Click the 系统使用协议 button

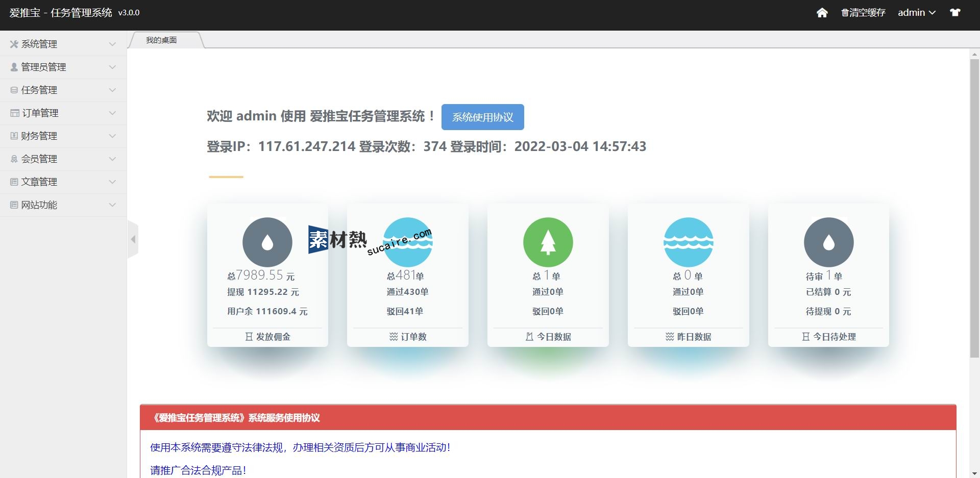click(482, 117)
